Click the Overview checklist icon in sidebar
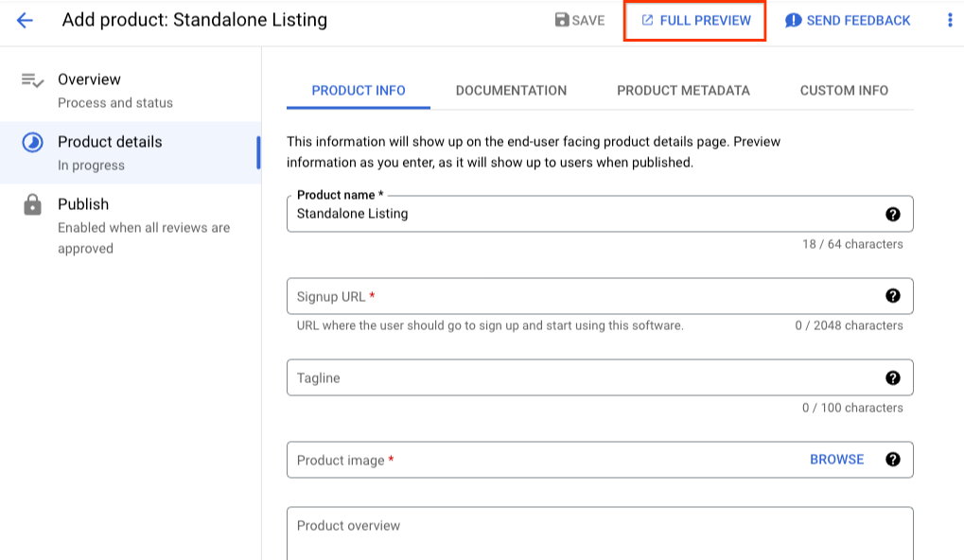This screenshot has width=964, height=560. tap(32, 80)
